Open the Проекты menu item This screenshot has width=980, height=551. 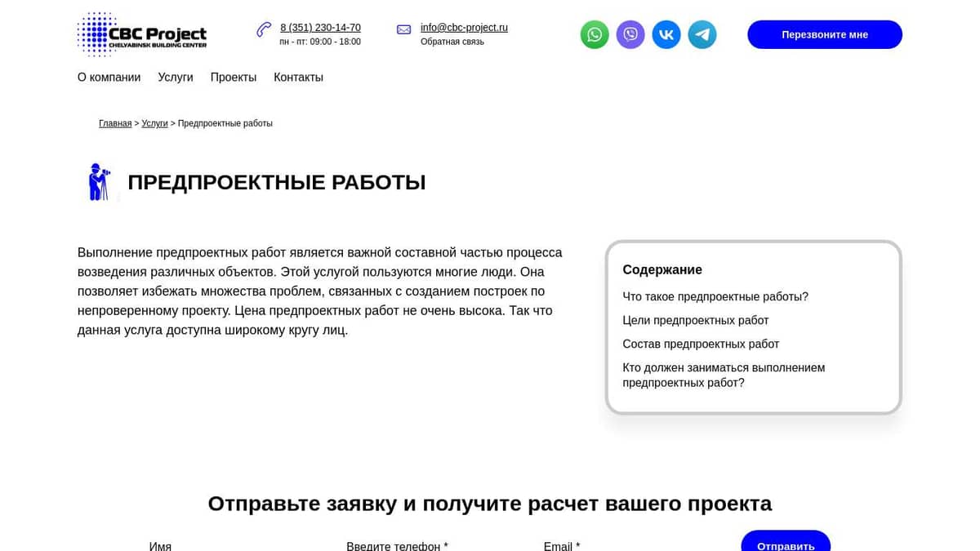click(233, 77)
